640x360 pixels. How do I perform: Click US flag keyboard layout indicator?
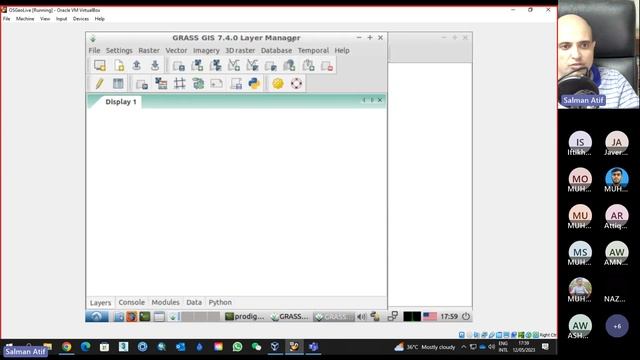pos(430,316)
